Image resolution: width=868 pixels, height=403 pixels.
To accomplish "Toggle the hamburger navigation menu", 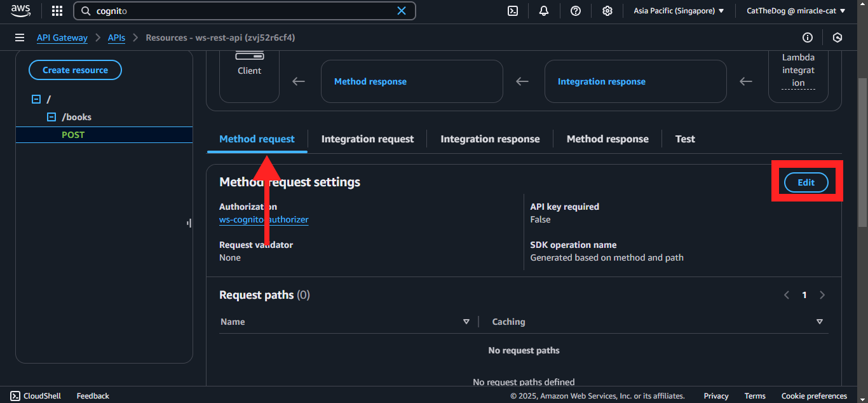I will point(20,38).
